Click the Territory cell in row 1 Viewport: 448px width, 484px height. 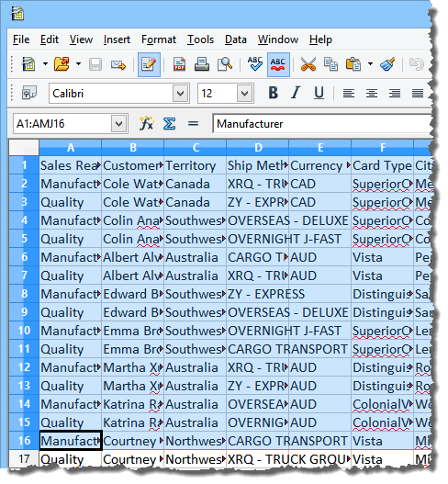(196, 165)
